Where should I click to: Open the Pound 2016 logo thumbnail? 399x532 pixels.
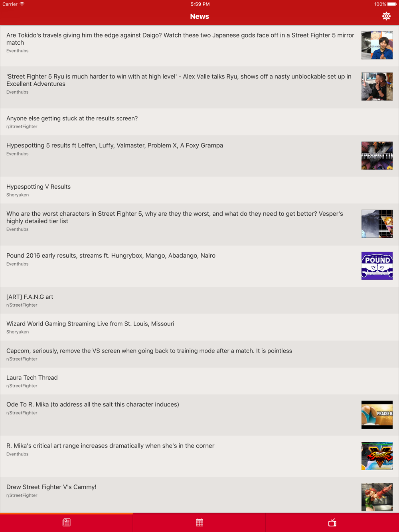377,266
